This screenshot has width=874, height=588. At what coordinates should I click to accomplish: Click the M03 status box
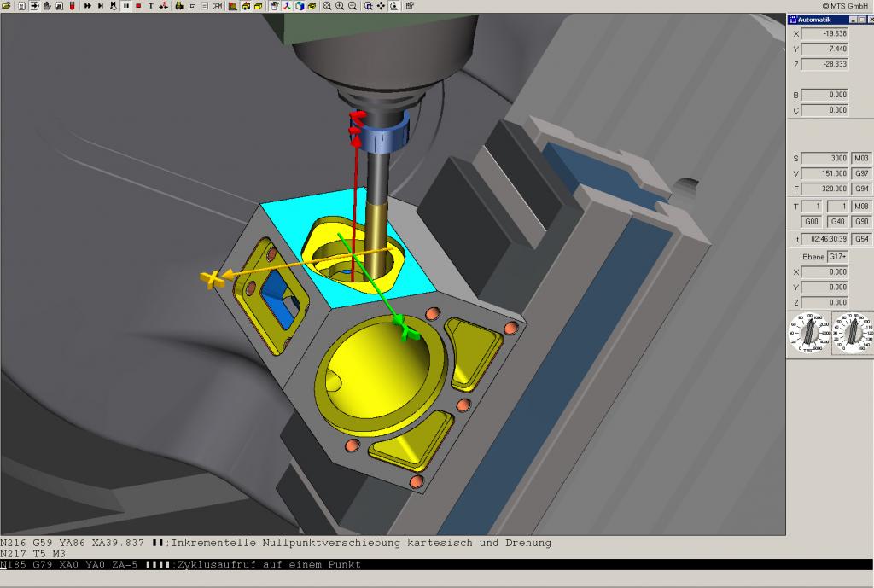coord(861,158)
